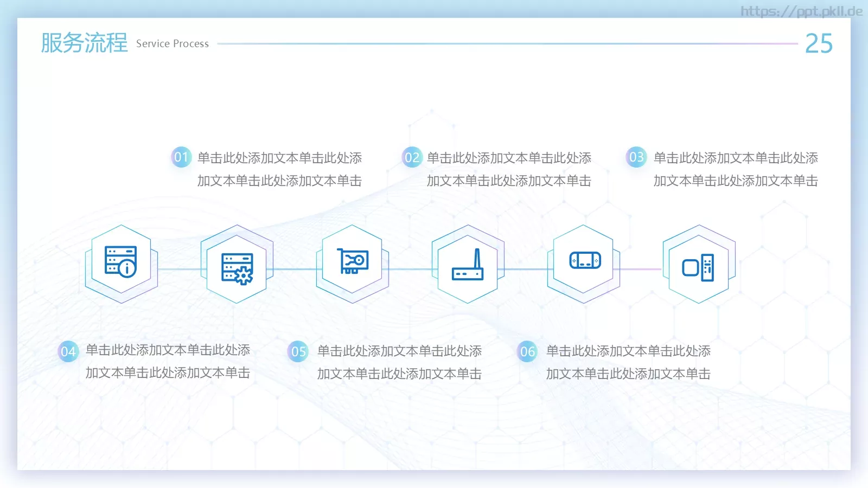This screenshot has width=868, height=488.
Task: Click the handheld game console hexagon icon
Action: pyautogui.click(x=584, y=264)
